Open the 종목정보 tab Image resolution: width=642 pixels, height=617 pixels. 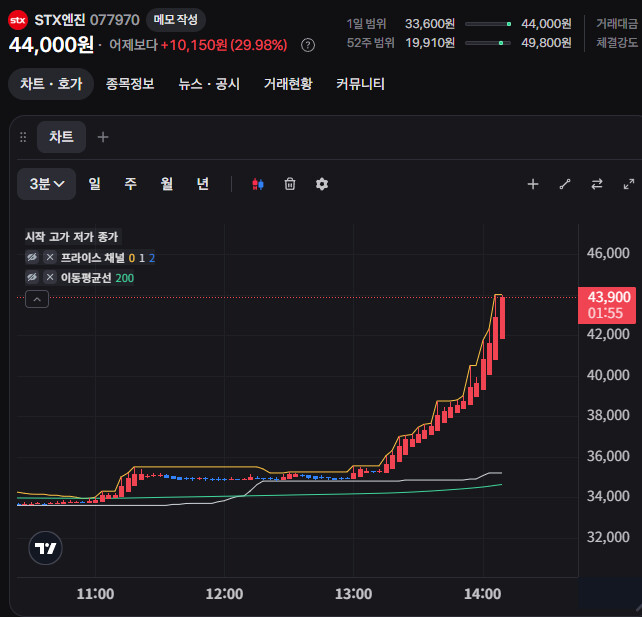point(130,84)
